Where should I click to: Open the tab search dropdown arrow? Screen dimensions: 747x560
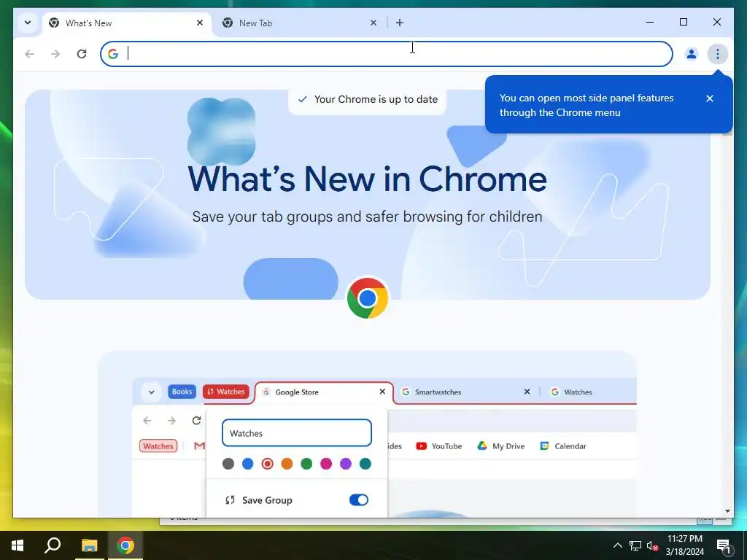pos(28,23)
